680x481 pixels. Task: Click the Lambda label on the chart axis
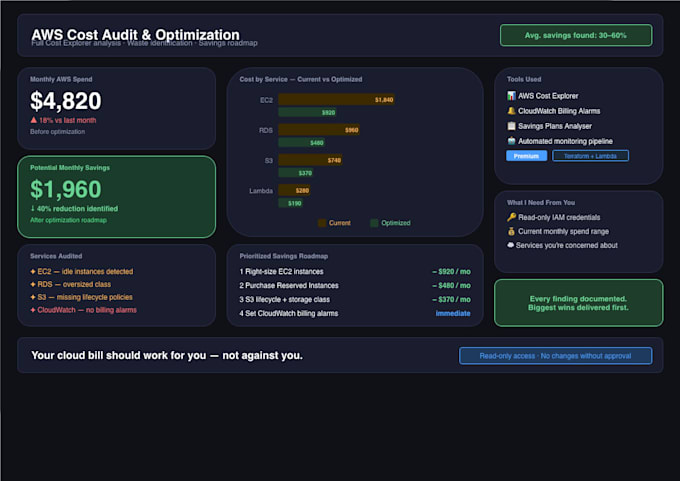pos(261,191)
